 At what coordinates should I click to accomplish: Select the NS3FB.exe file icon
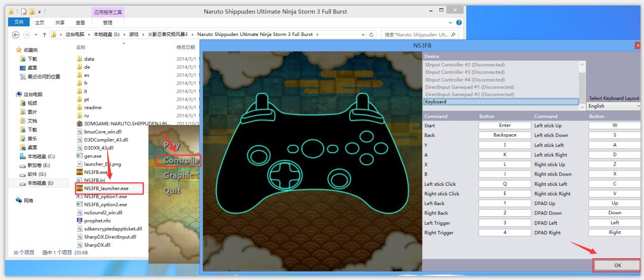pyautogui.click(x=79, y=172)
